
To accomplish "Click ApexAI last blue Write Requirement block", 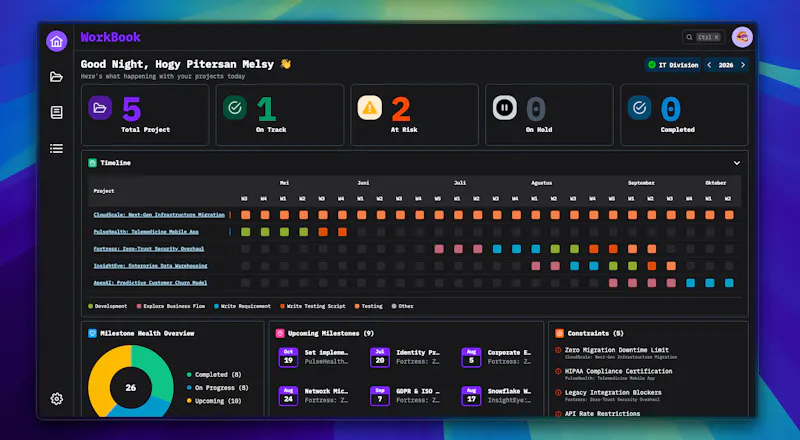I will 729,283.
